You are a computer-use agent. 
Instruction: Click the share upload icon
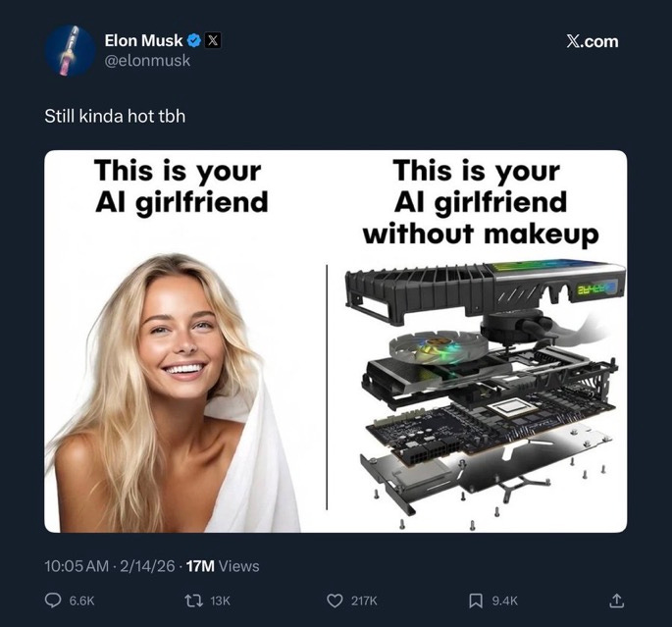(615, 601)
